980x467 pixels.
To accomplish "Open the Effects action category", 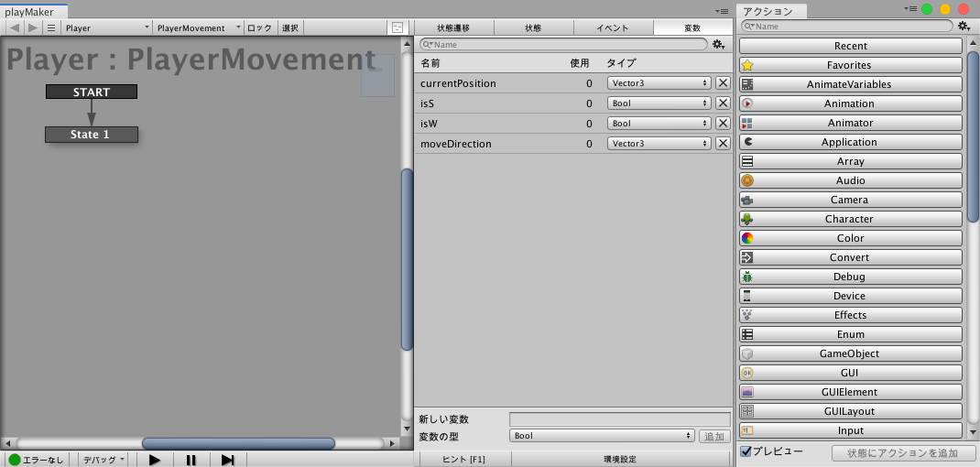I will pos(851,315).
